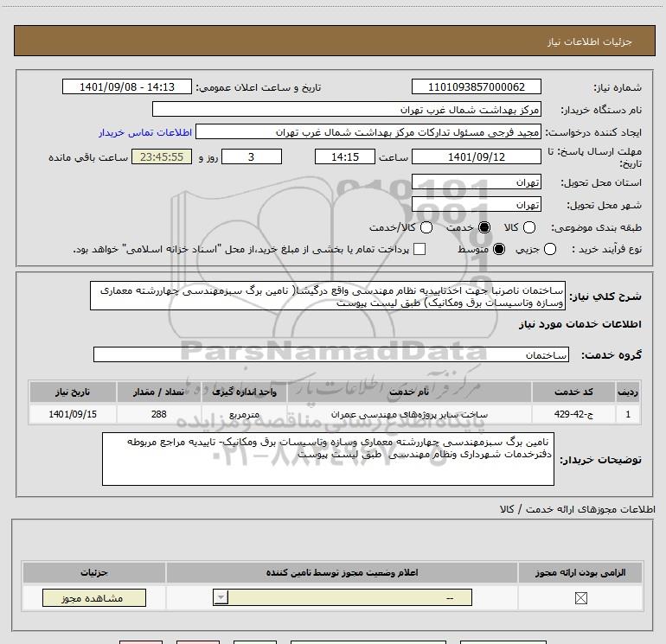Expand the license status dropdown arrow
The image size is (666, 644).
221,597
